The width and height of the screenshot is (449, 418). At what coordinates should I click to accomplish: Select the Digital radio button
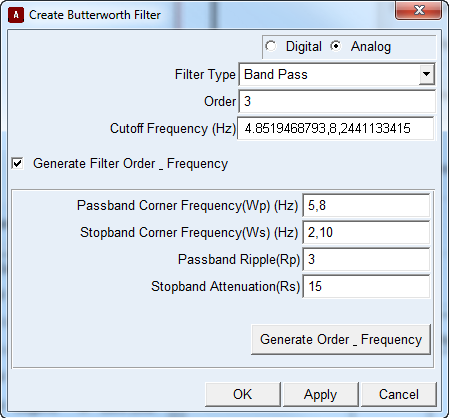(x=271, y=46)
